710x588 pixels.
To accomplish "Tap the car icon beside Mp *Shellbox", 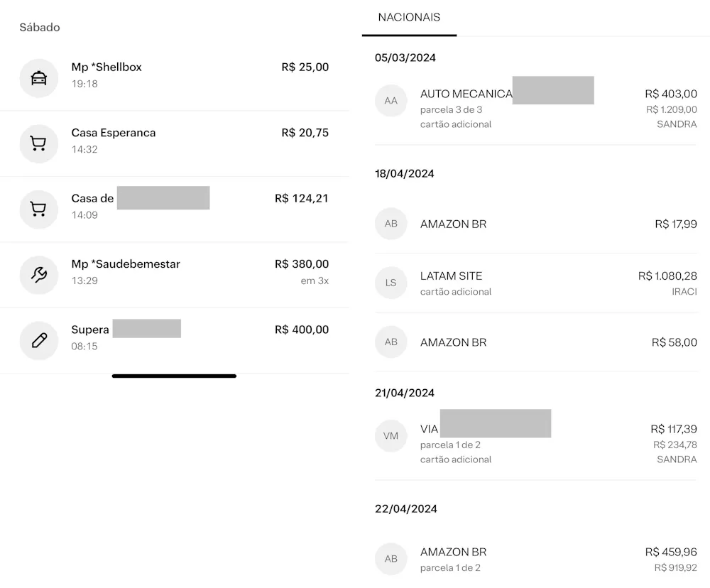I will coord(39,78).
